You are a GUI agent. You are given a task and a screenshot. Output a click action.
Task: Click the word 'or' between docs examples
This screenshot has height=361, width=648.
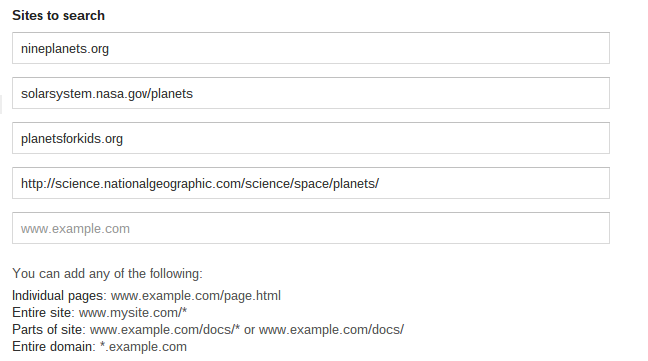249,330
